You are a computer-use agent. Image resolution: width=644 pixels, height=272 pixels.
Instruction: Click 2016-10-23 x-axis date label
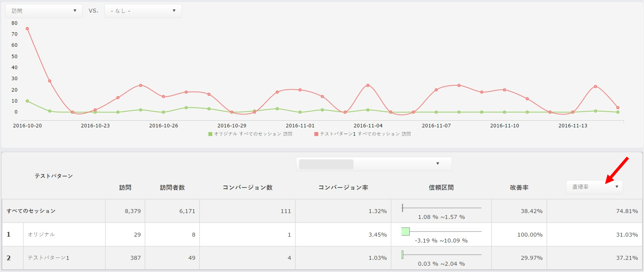pos(95,126)
